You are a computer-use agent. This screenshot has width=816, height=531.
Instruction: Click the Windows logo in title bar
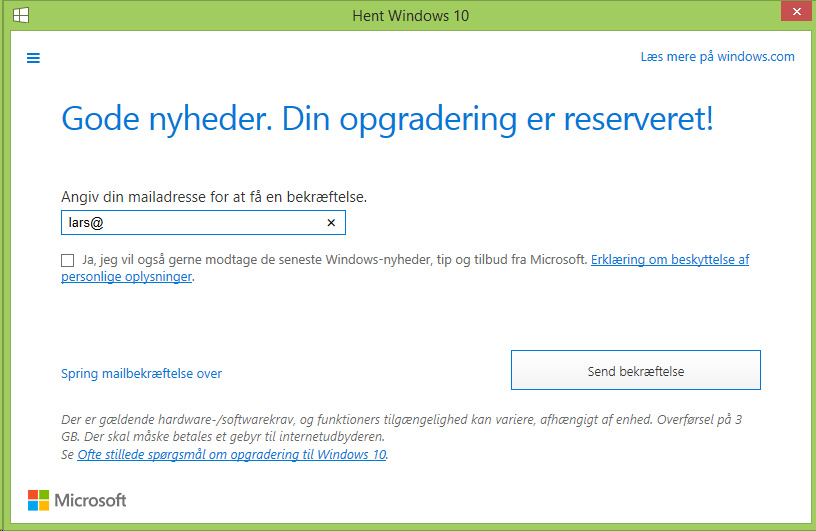click(x=21, y=15)
